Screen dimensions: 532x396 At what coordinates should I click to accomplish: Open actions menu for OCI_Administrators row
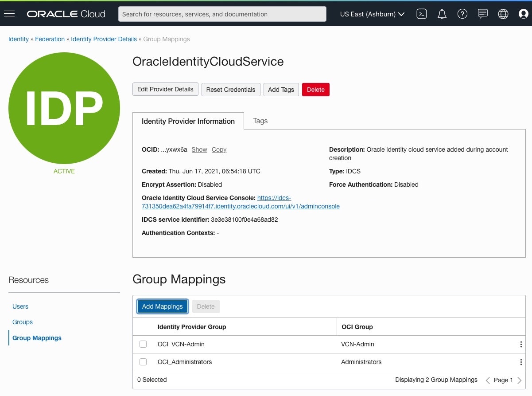(x=521, y=362)
